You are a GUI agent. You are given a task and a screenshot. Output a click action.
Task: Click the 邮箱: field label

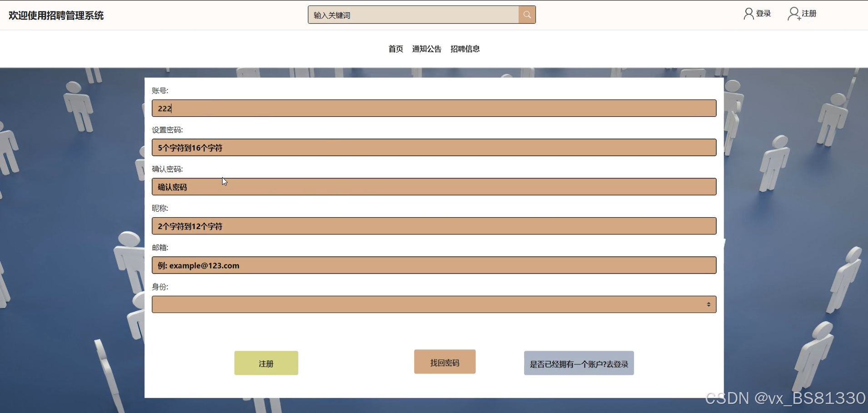[x=160, y=248]
